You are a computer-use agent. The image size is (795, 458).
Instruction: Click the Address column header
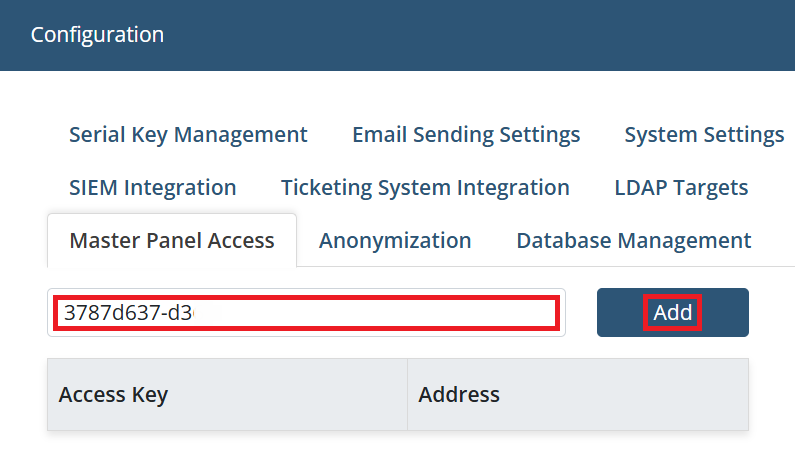pyautogui.click(x=459, y=394)
